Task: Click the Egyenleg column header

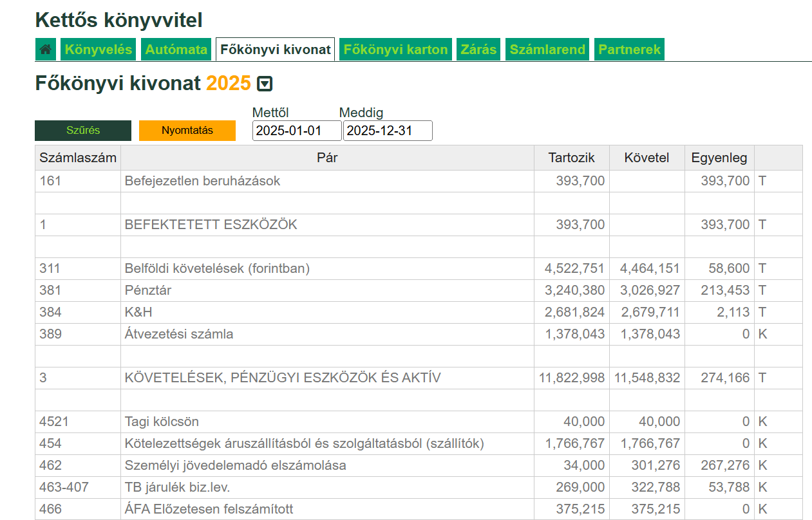Action: tap(719, 158)
